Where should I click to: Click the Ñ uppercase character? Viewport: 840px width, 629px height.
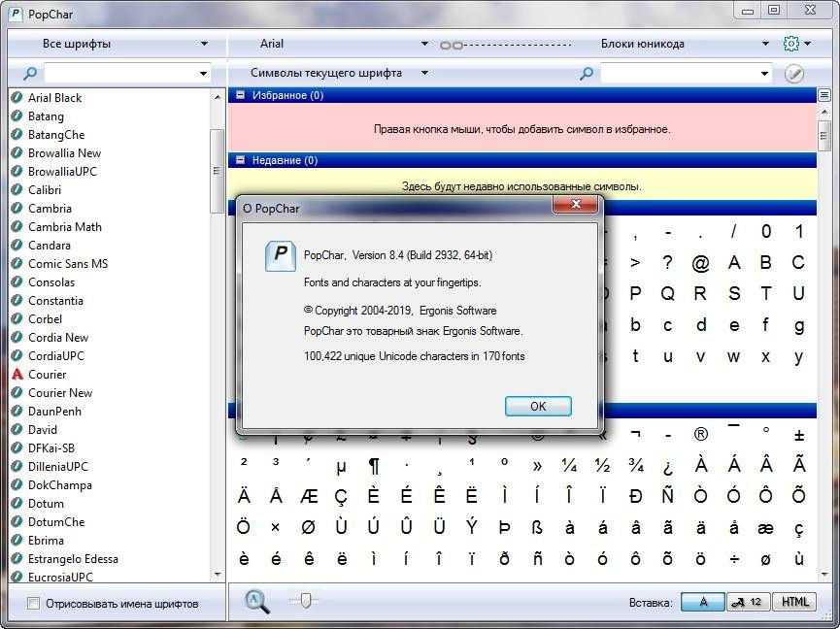coord(667,495)
